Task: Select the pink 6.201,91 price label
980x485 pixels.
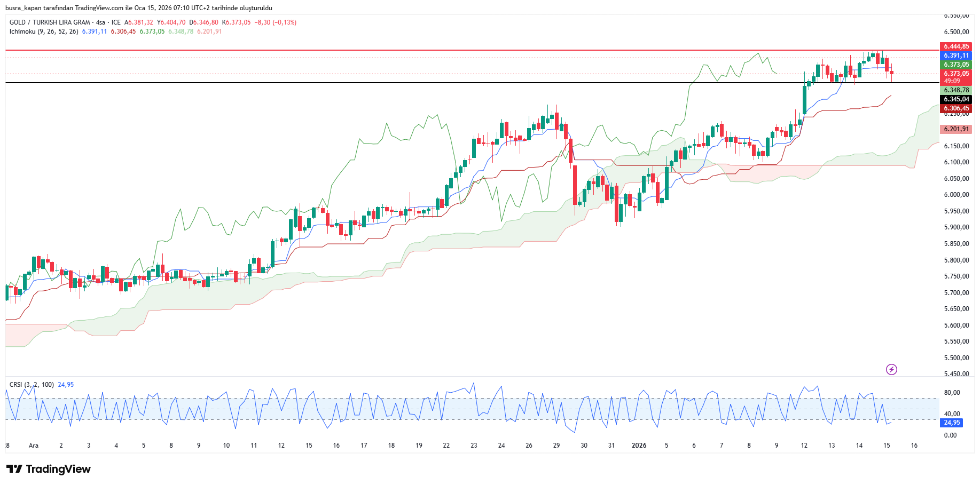Action: (x=955, y=129)
